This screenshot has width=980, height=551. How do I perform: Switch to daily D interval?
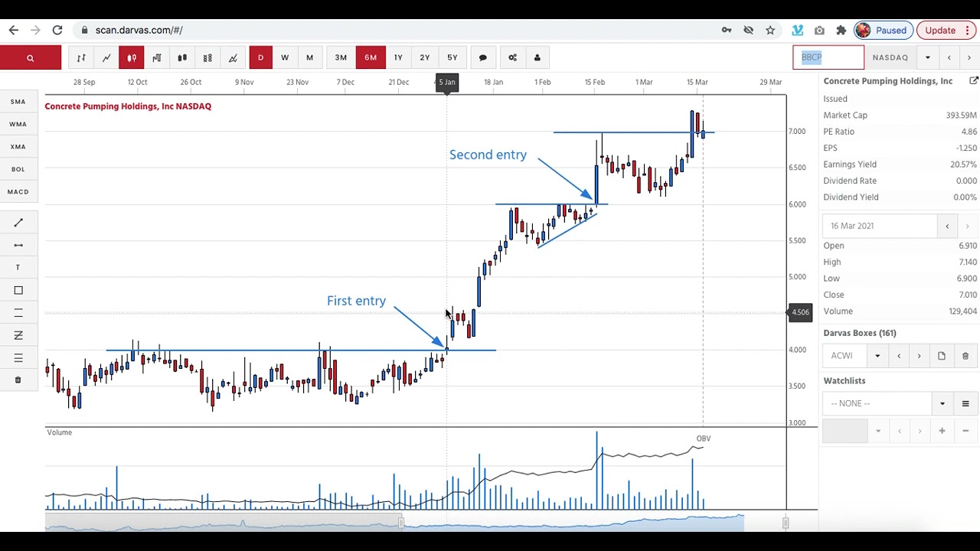tap(260, 57)
